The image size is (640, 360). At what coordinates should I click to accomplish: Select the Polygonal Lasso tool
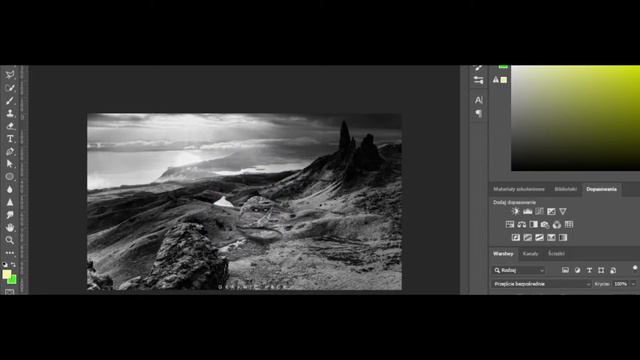[10, 74]
